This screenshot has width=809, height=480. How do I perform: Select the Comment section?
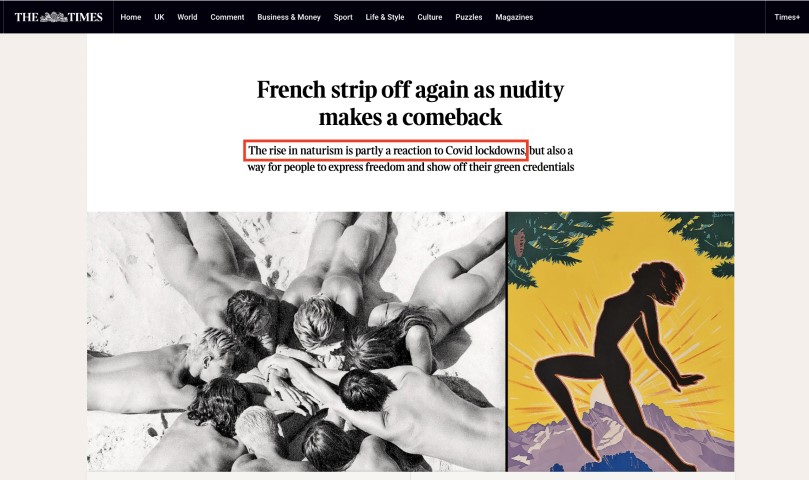[227, 17]
